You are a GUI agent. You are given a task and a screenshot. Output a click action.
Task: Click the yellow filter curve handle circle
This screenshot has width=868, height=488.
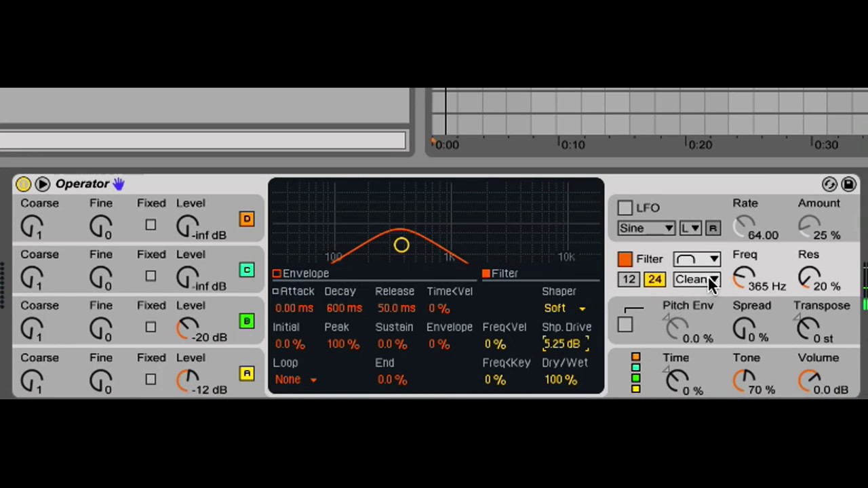coord(401,245)
